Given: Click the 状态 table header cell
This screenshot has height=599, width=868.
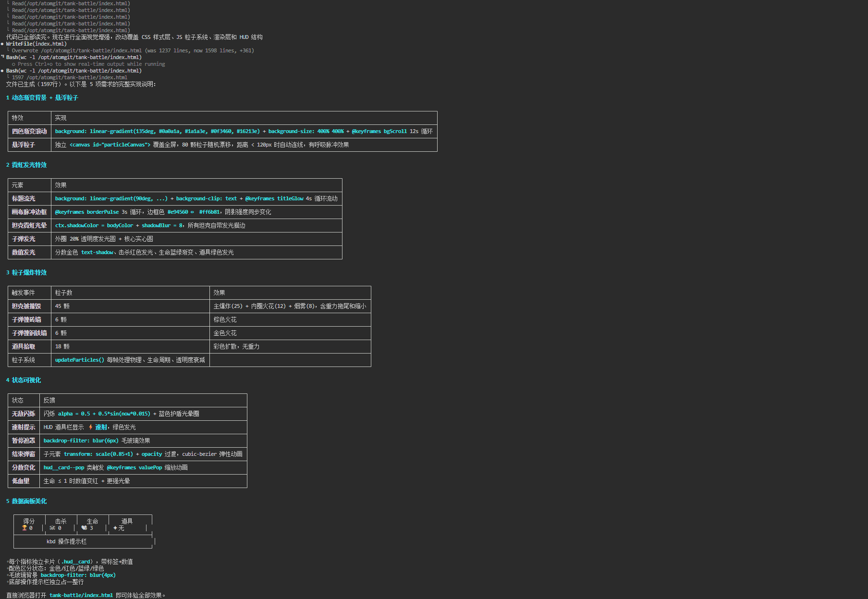Looking at the screenshot, I should click(24, 400).
